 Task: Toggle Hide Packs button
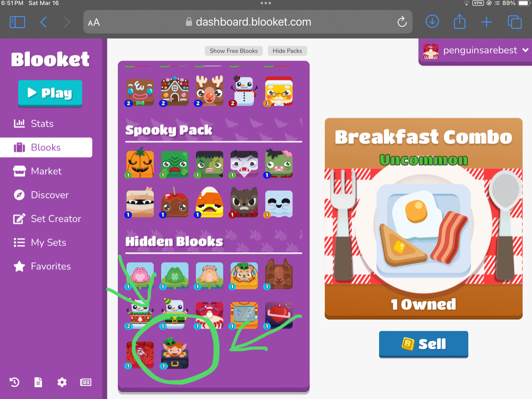pos(287,51)
